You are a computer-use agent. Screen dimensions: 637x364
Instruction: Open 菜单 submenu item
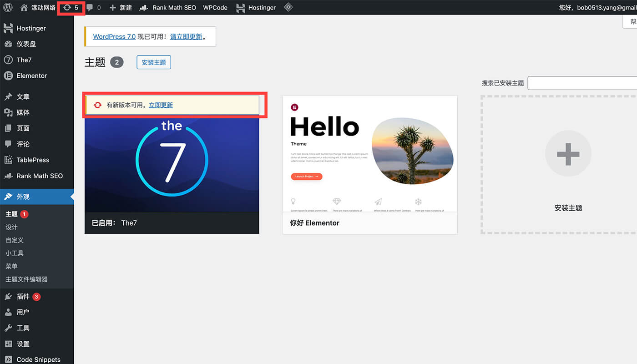pos(11,266)
